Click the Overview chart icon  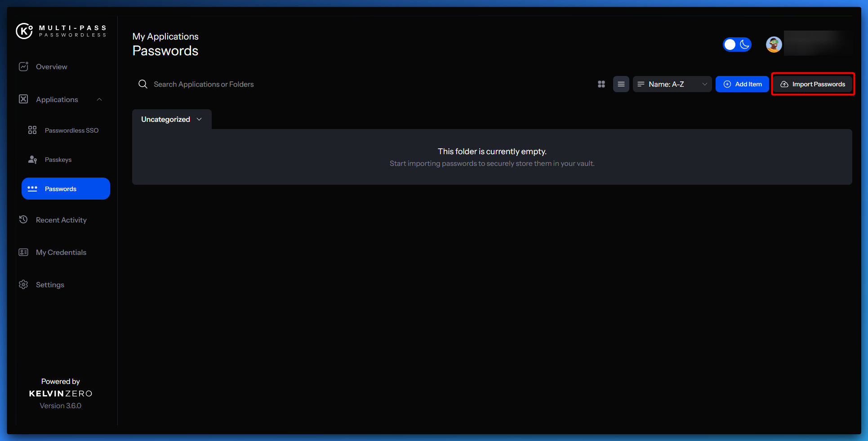(23, 67)
